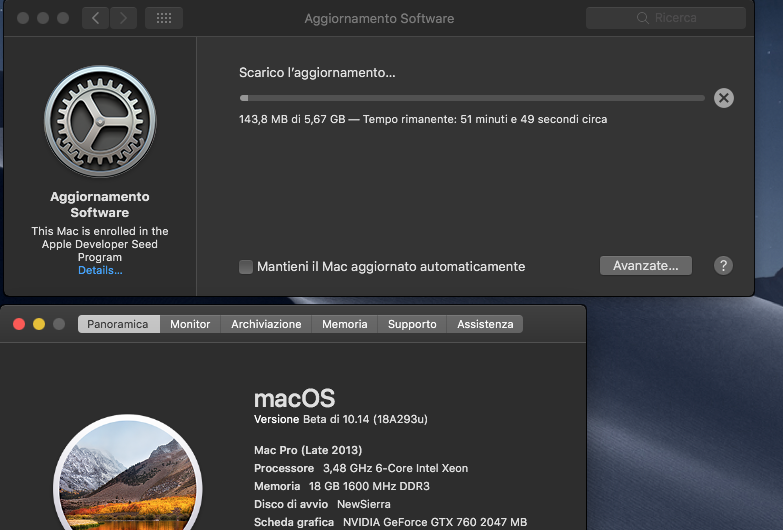Switch to the Supporto tab
Viewport: 783px width, 530px height.
(412, 324)
